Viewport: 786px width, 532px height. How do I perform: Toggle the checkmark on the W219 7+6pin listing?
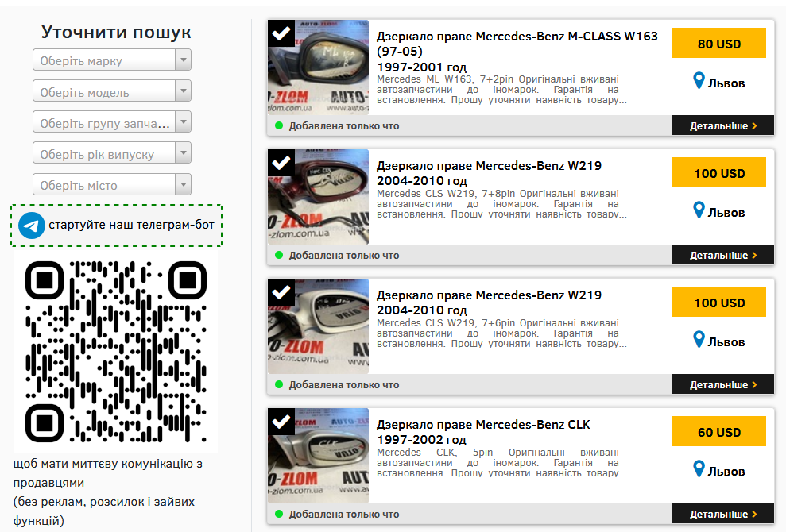(x=281, y=292)
